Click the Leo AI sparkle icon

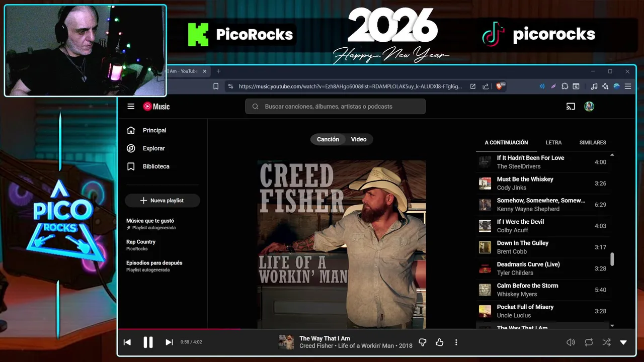coord(605,86)
